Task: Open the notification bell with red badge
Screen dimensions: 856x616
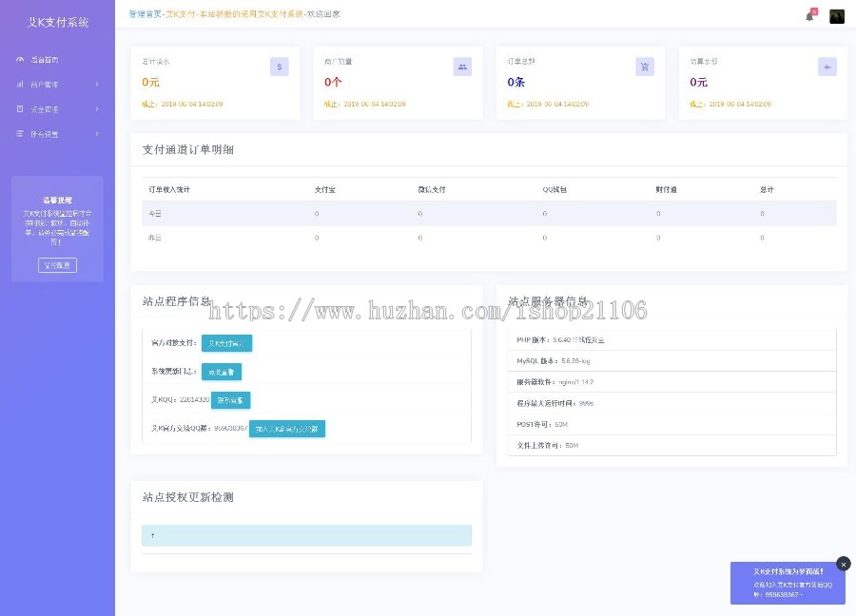Action: [809, 16]
